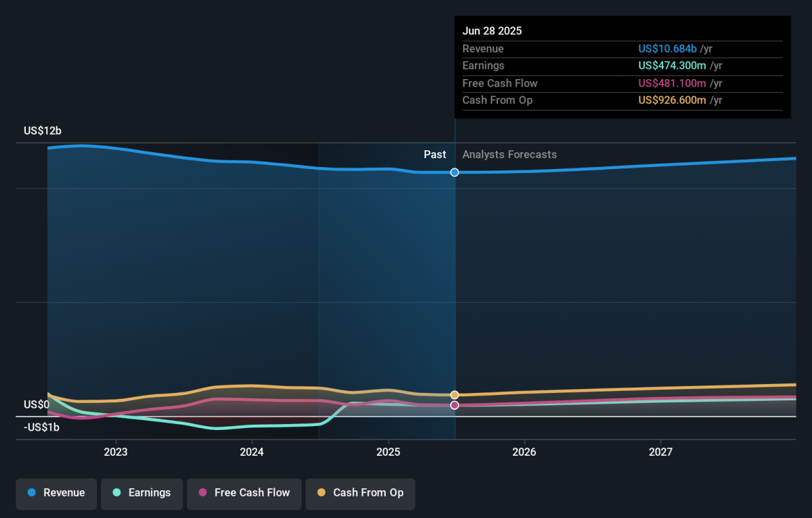Click the blue Revenue data point marker

coord(455,172)
